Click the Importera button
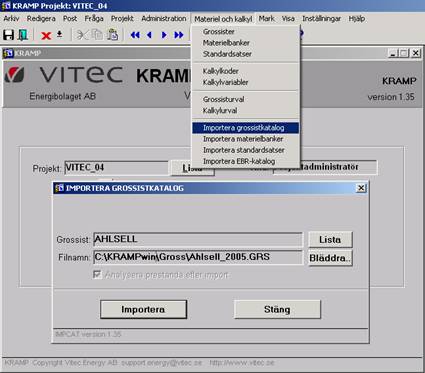This screenshot has height=373, width=425. (x=143, y=309)
